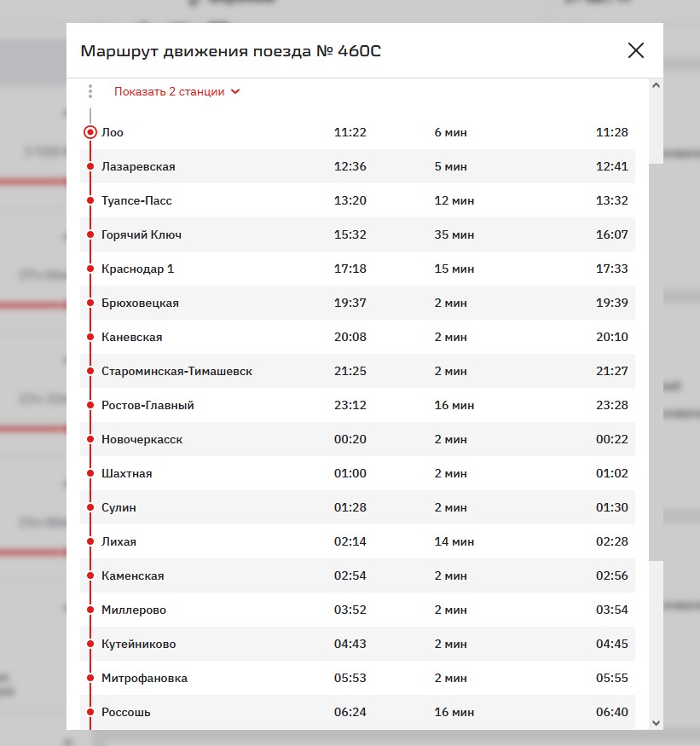The image size is (700, 746).
Task: Click departure time 06:40 at Россошь
Action: (x=612, y=712)
